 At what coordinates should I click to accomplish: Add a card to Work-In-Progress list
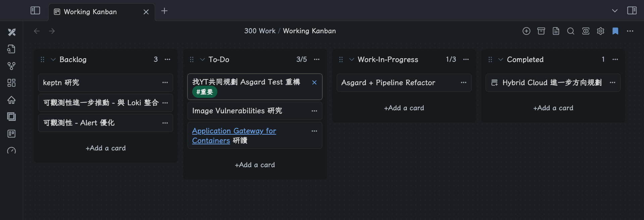(404, 108)
